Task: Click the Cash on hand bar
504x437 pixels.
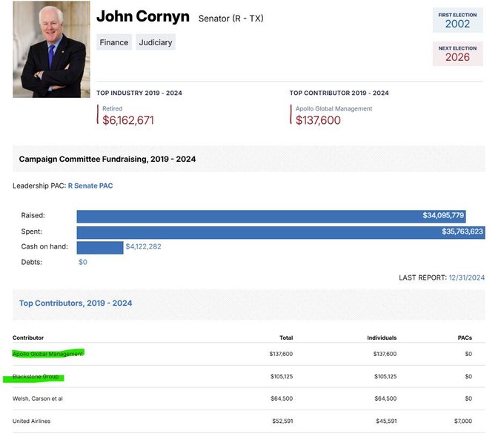Action: point(99,246)
